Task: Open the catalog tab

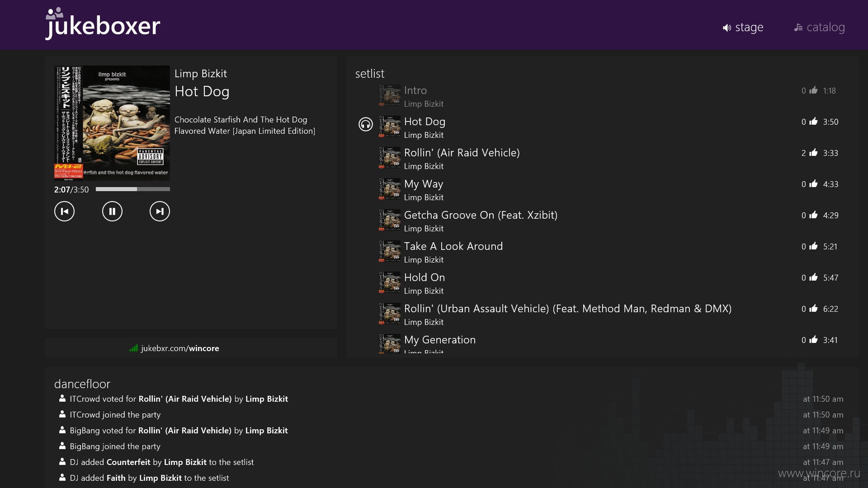Action: pos(819,28)
